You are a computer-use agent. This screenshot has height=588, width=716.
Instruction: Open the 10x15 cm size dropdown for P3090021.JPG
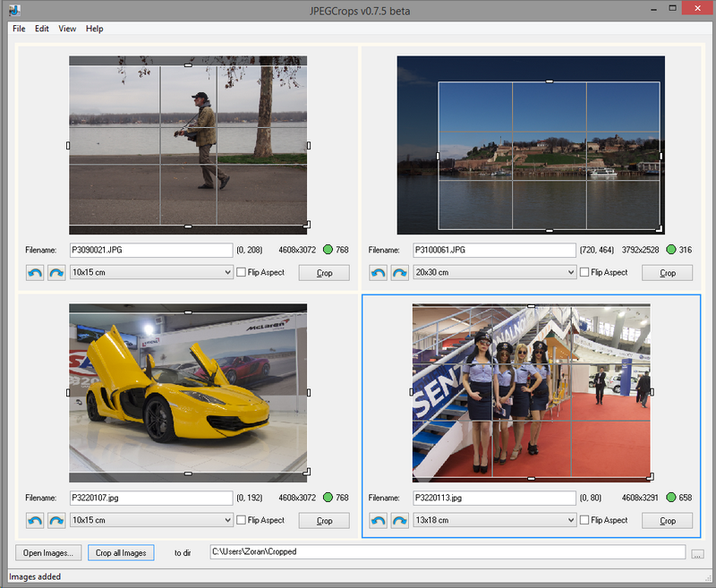click(151, 273)
